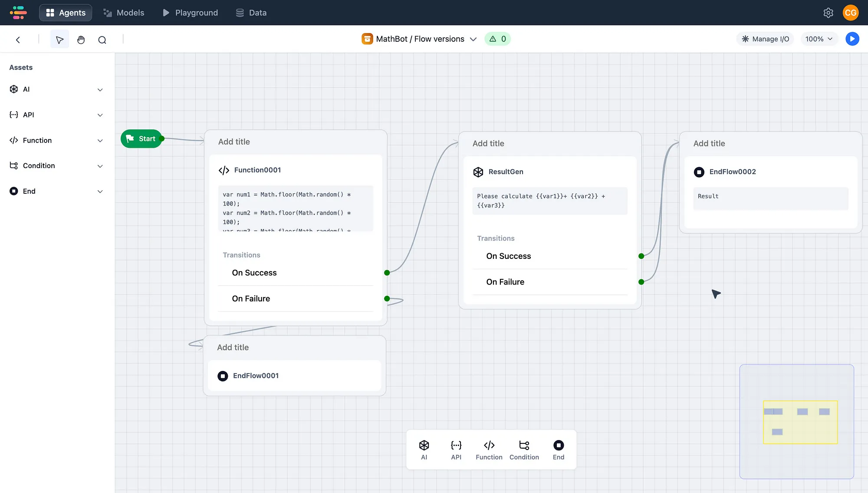
Task: Add an API node from bottom toolbar
Action: [456, 450]
